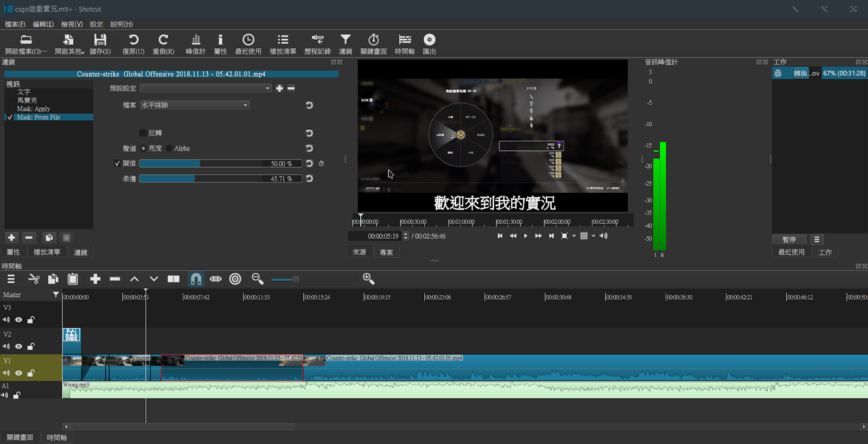Open the 檔案 水平抹除 dropdown
Viewport: 868px width, 444px height.
pyautogui.click(x=195, y=105)
